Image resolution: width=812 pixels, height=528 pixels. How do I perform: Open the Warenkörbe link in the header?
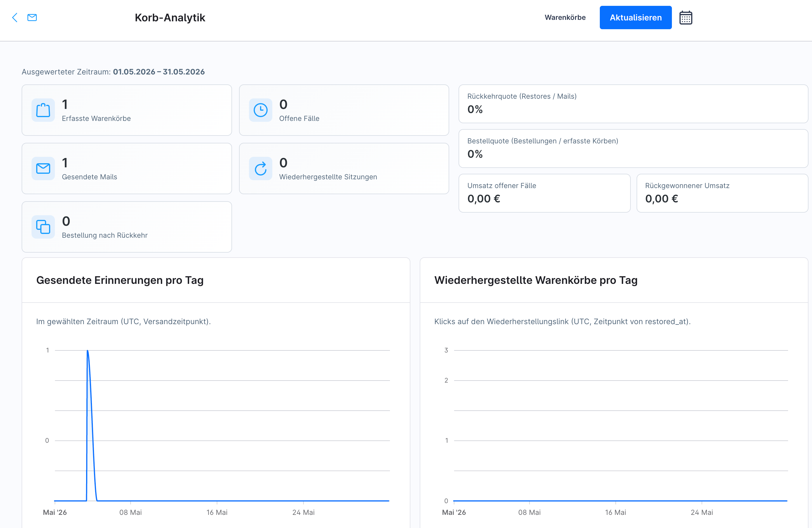click(x=565, y=18)
